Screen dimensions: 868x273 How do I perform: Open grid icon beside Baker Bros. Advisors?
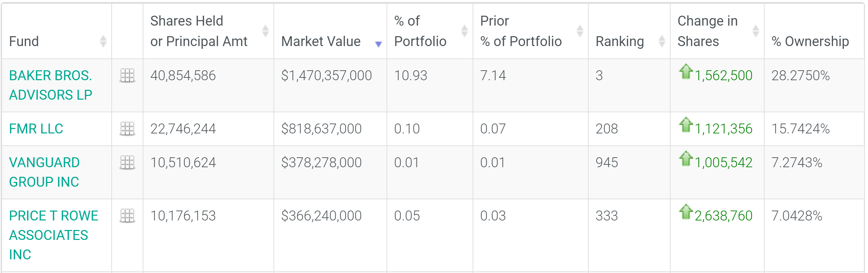pos(127,75)
